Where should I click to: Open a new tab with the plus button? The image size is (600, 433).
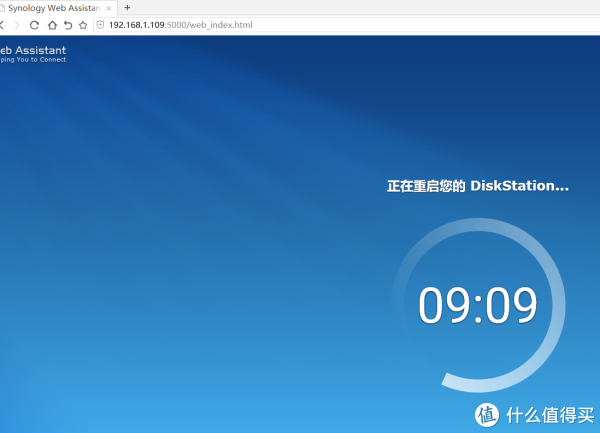click(127, 7)
